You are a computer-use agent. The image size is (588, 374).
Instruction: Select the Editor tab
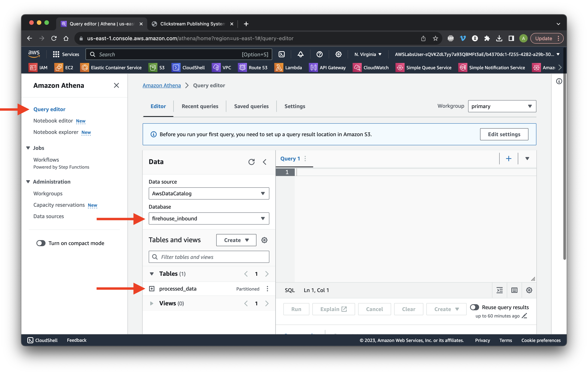[x=158, y=106]
